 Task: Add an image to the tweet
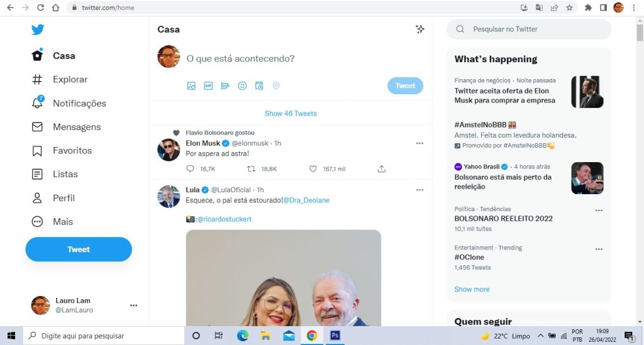coord(191,85)
